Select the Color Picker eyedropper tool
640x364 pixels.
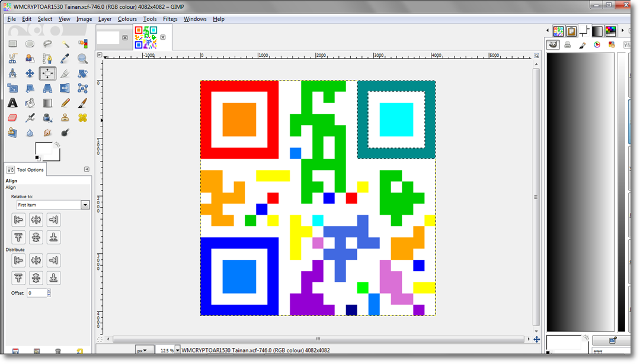click(65, 59)
